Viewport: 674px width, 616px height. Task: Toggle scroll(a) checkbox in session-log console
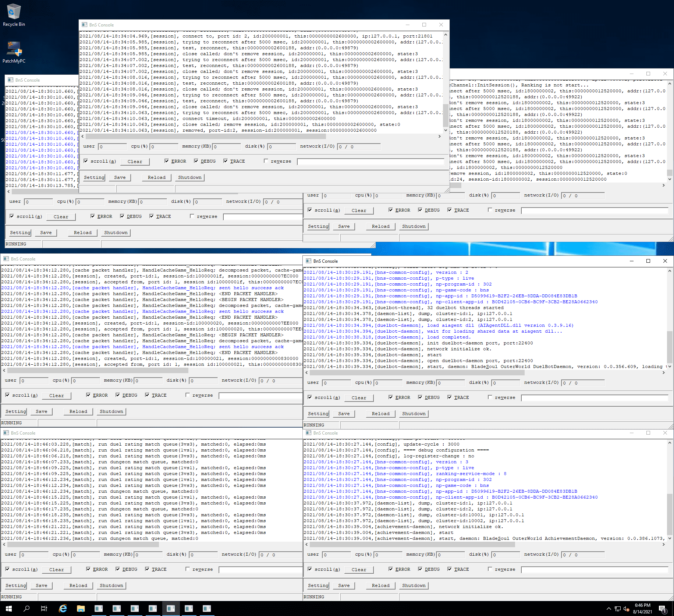tap(86, 161)
